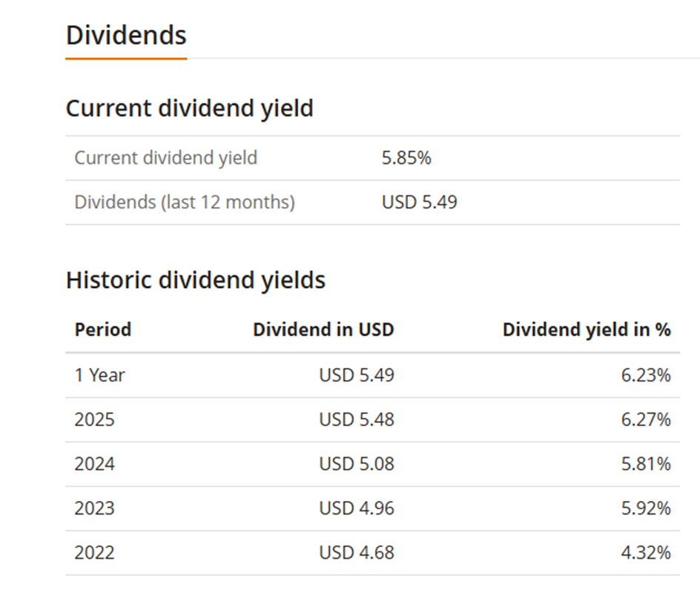Click the Dividend in USD column header

323,330
